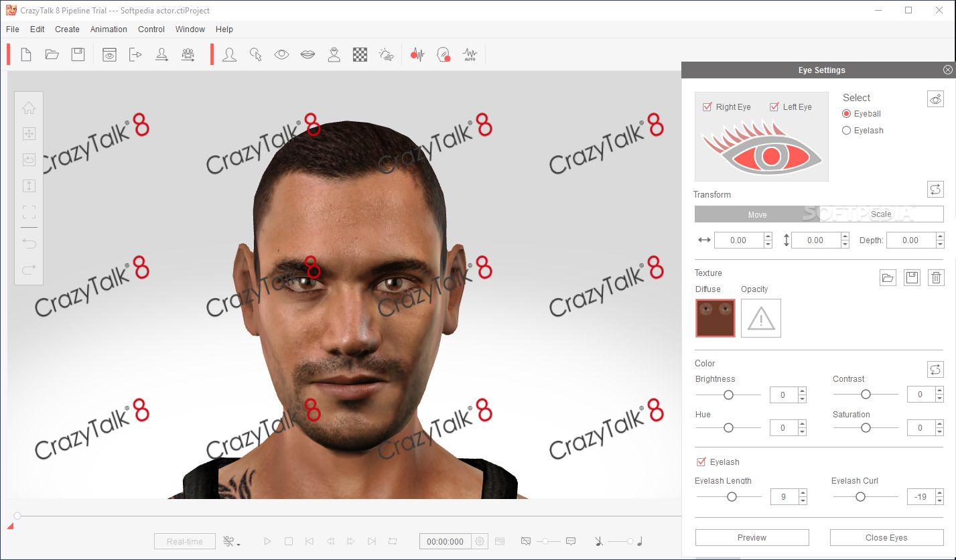Open the texture folder icon in Texture section

(x=888, y=277)
